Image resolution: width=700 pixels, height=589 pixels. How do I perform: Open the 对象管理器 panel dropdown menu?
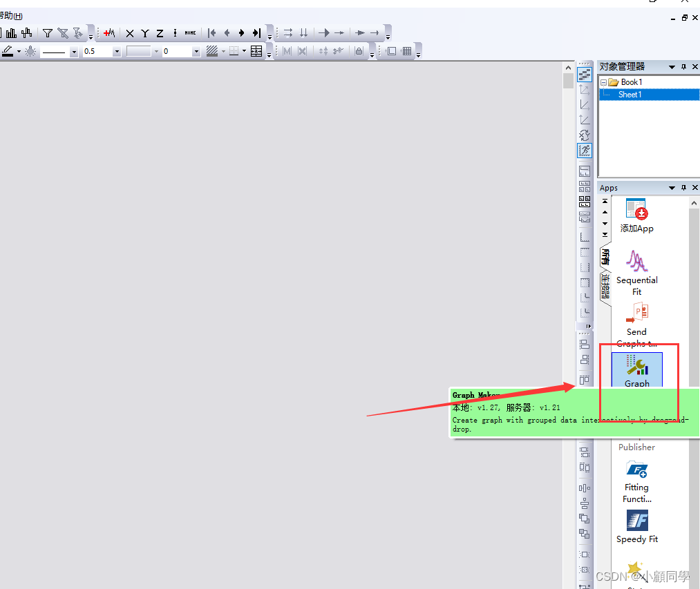point(672,67)
